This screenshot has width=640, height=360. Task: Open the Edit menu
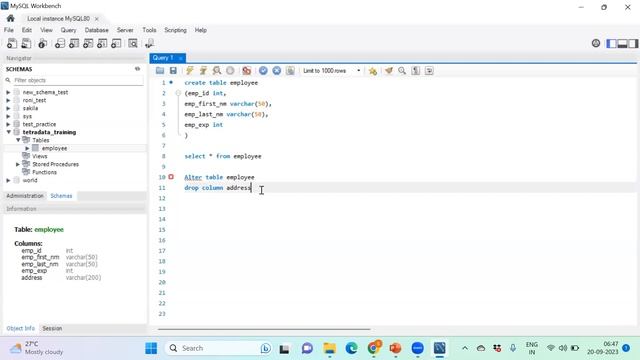click(x=27, y=30)
